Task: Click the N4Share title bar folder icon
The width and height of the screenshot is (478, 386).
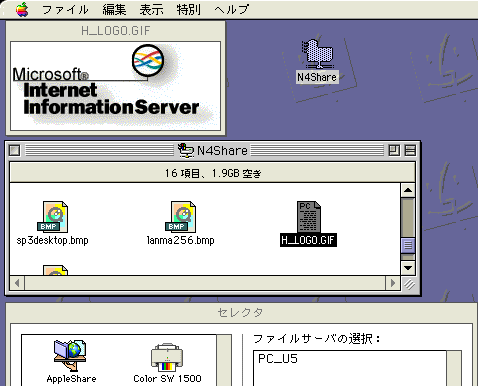Action: pos(186,151)
